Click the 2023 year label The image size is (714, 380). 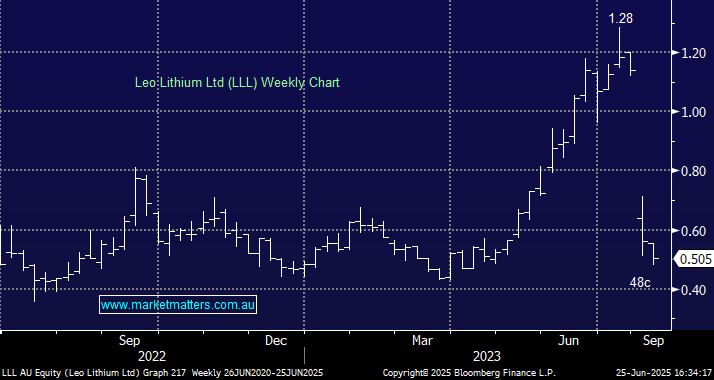tap(487, 356)
